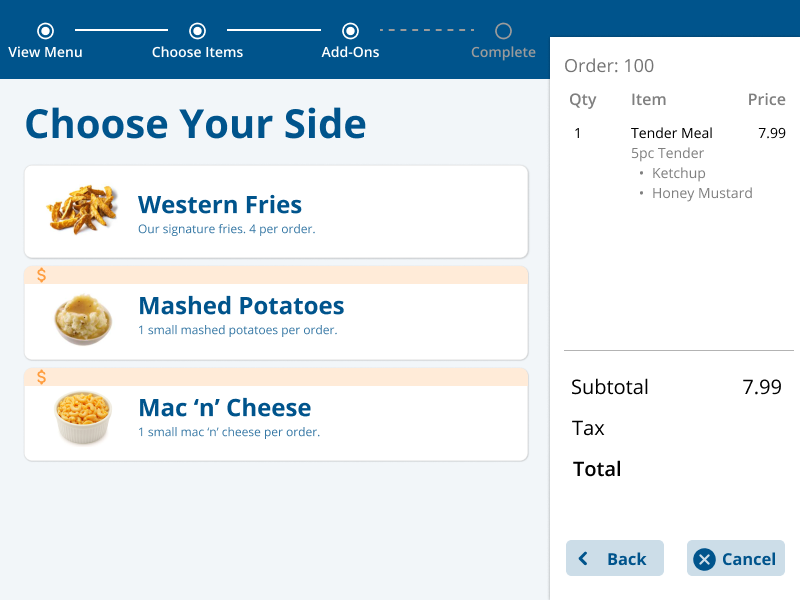Select the Tender Meal order line
Image resolution: width=800 pixels, height=600 pixels.
pos(679,133)
